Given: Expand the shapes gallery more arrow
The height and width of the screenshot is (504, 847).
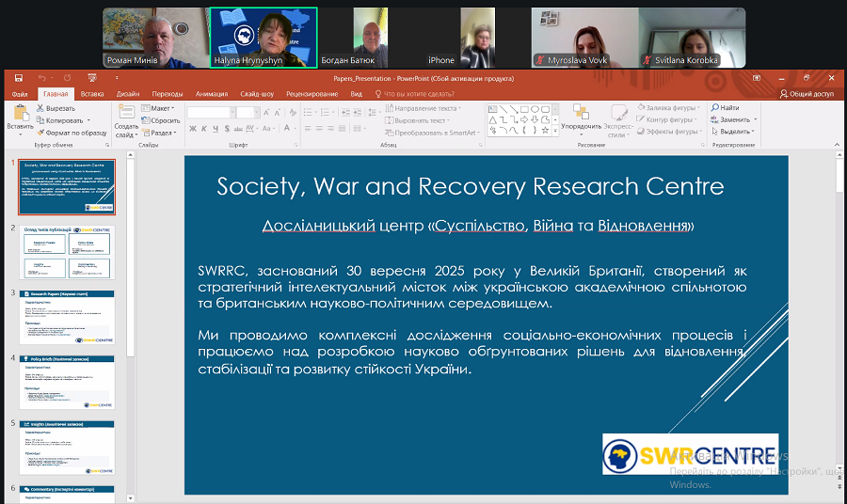Looking at the screenshot, I should coord(553,130).
